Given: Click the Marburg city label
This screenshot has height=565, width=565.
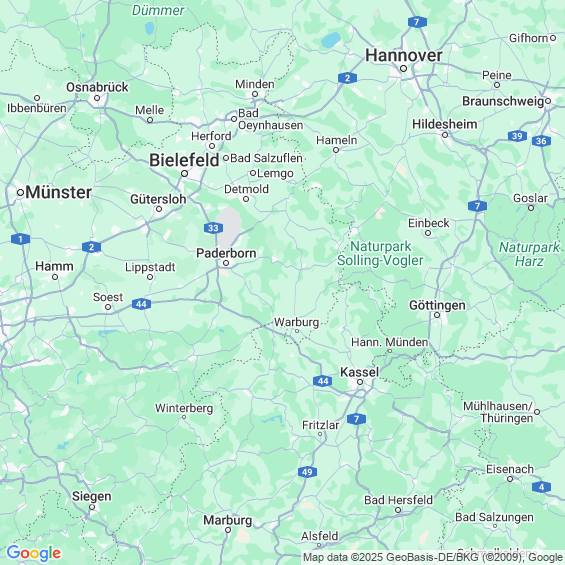Looking at the screenshot, I should pyautogui.click(x=228, y=520).
